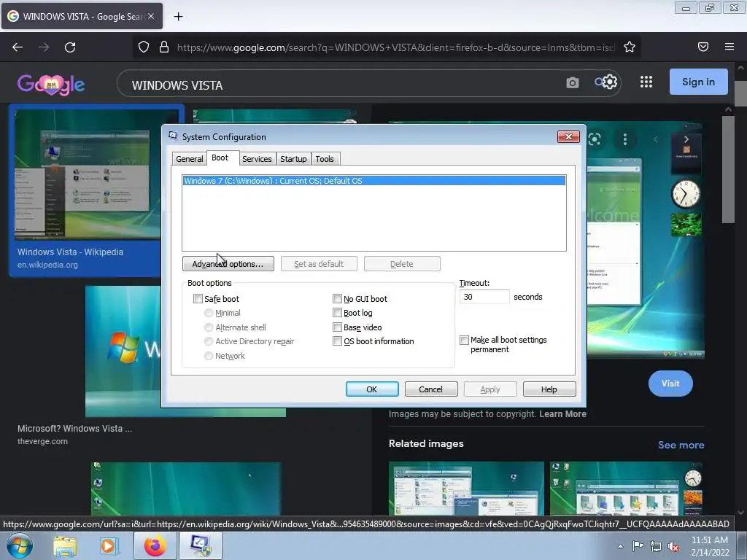Cancel the System Configuration dialog
Image resolution: width=747 pixels, height=560 pixels.
tap(431, 389)
